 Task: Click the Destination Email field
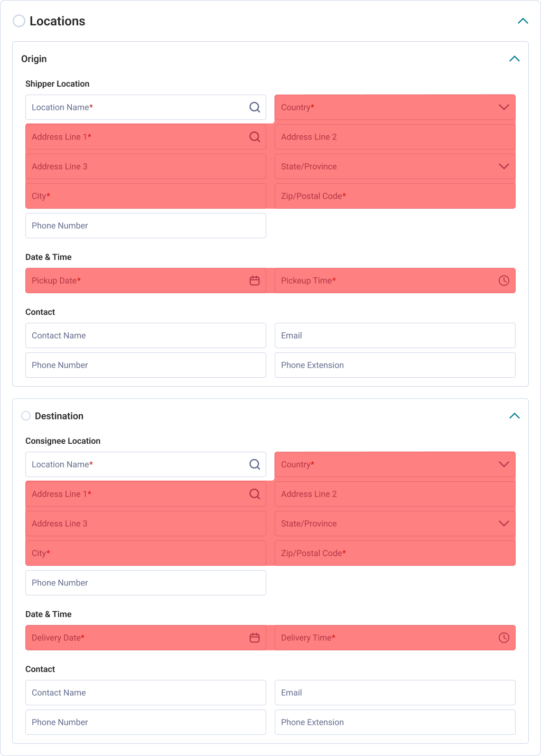(x=395, y=693)
